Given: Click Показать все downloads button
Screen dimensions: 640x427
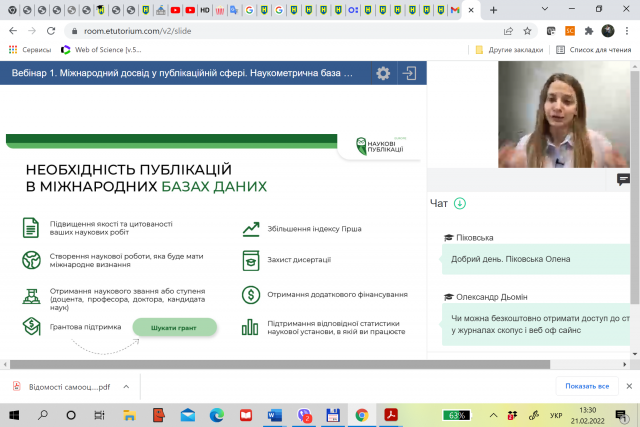Looking at the screenshot, I should point(586,386).
